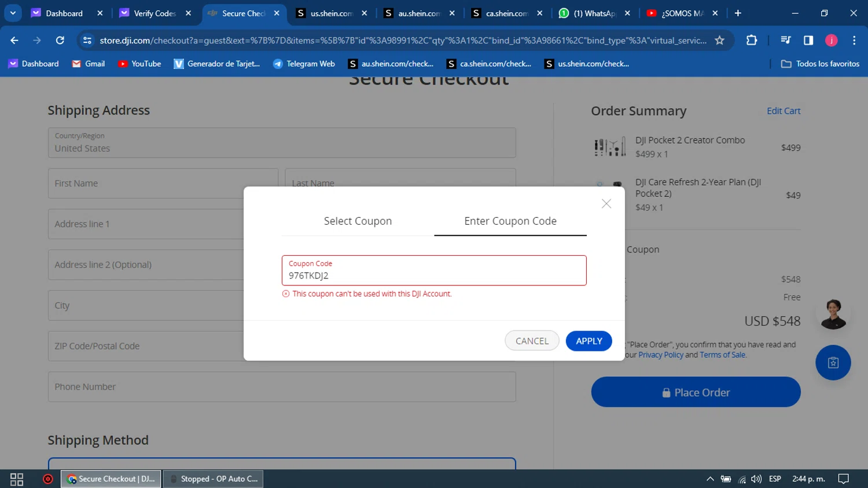Open the notification center icon
868x488 pixels.
click(844, 479)
